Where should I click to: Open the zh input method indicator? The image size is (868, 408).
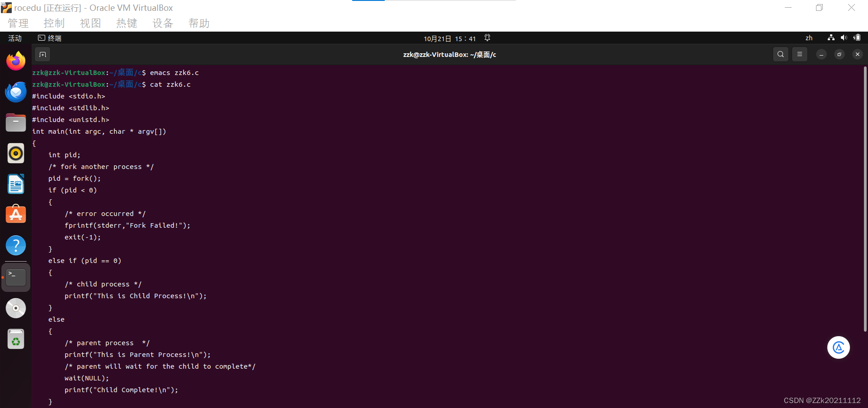click(809, 38)
